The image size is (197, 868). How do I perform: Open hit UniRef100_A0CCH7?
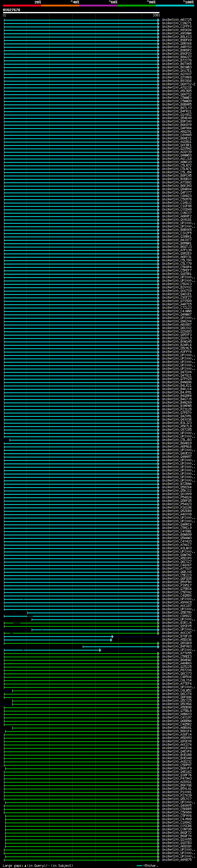tap(177, 633)
